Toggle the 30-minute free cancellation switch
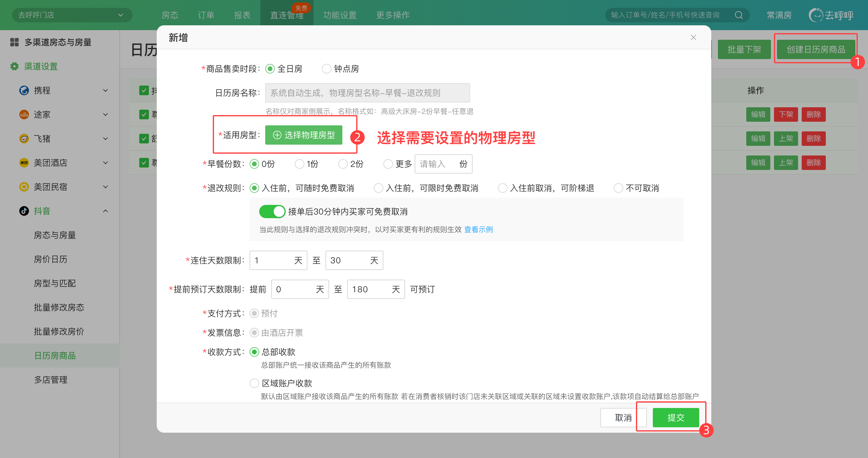This screenshot has width=868, height=458. pyautogui.click(x=272, y=212)
